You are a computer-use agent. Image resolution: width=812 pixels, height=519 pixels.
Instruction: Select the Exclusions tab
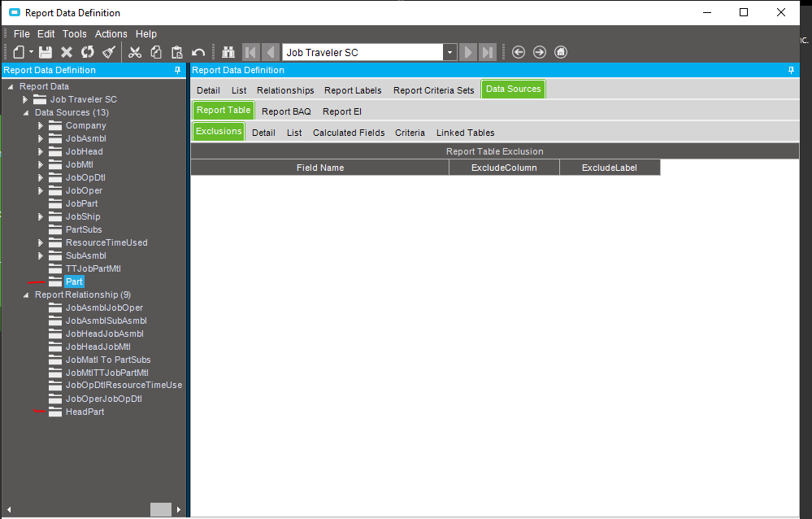point(219,131)
